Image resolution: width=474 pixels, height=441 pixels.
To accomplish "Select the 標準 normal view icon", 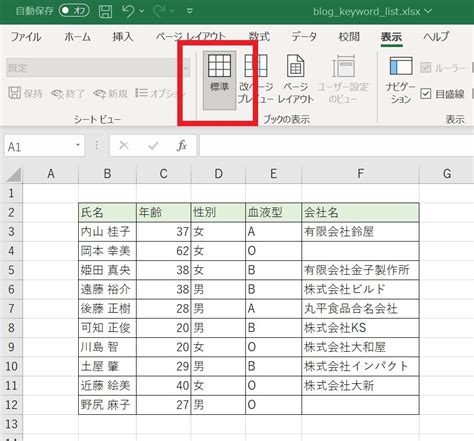I will [219, 80].
